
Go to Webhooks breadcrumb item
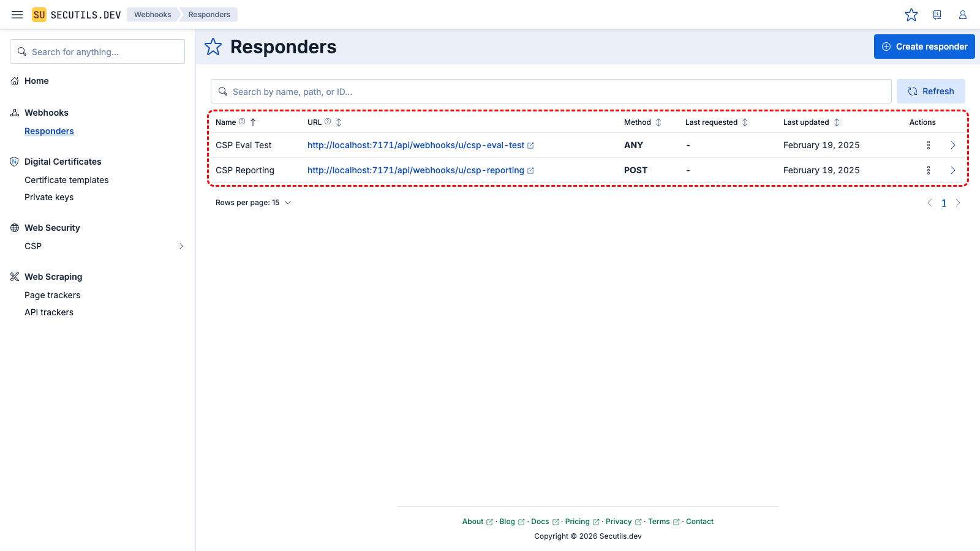coord(153,15)
